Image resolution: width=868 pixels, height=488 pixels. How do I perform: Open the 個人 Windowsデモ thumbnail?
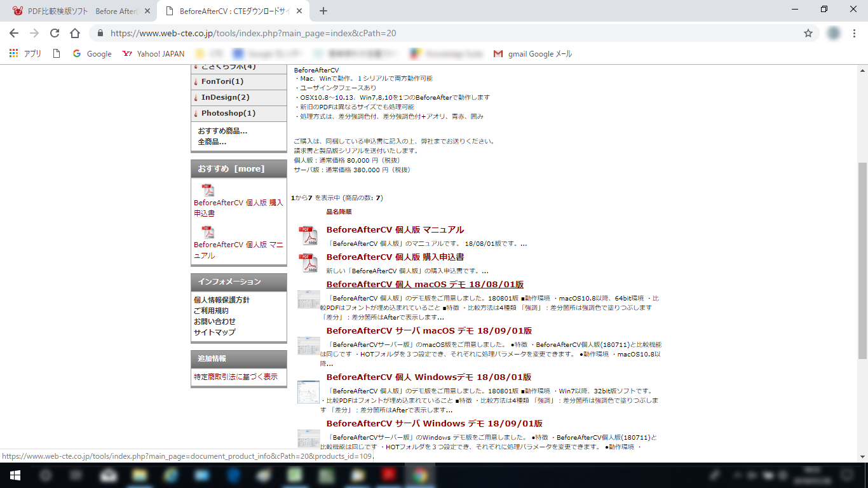click(x=309, y=391)
